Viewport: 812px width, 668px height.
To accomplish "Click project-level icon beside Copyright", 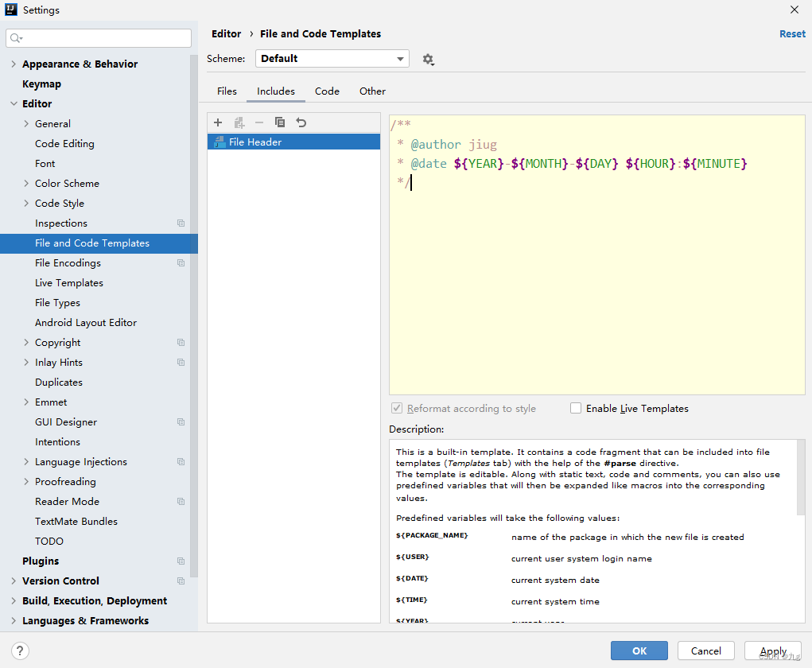I will [181, 342].
